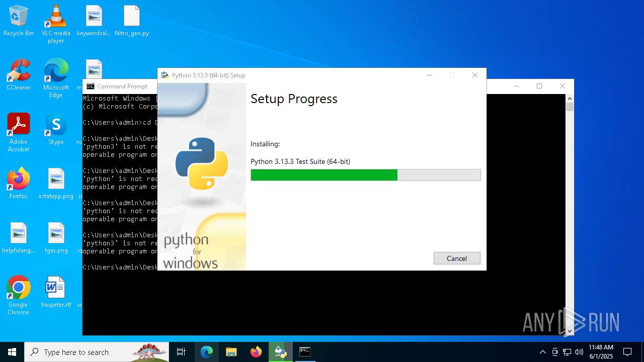The height and width of the screenshot is (362, 644).
Task: Open Skype desktop shortcut
Action: [x=56, y=129]
